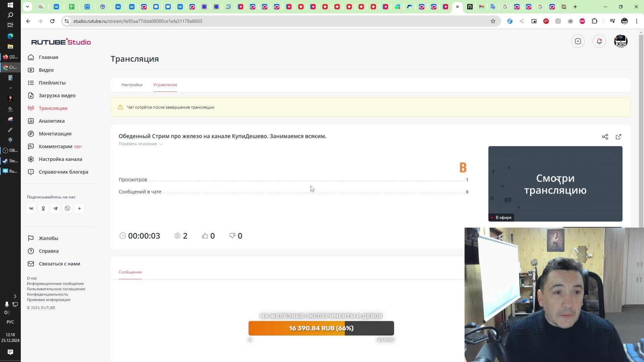Open notifications bell icon

[x=599, y=41]
